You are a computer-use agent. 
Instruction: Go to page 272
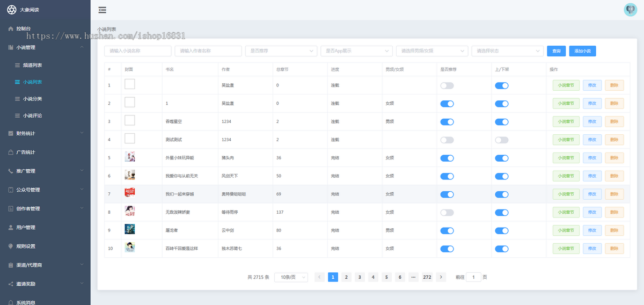click(427, 277)
